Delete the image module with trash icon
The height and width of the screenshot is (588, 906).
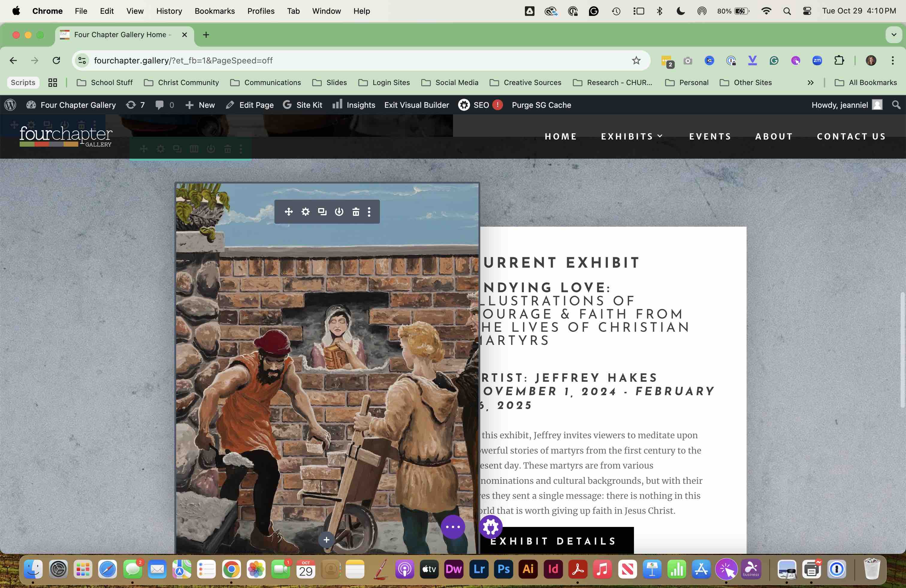pyautogui.click(x=356, y=211)
